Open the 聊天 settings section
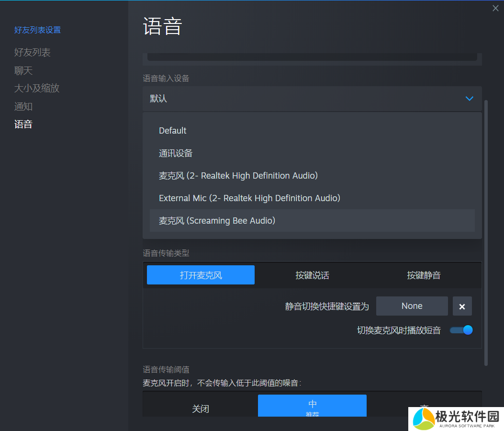Image resolution: width=504 pixels, height=431 pixels. pyautogui.click(x=23, y=70)
